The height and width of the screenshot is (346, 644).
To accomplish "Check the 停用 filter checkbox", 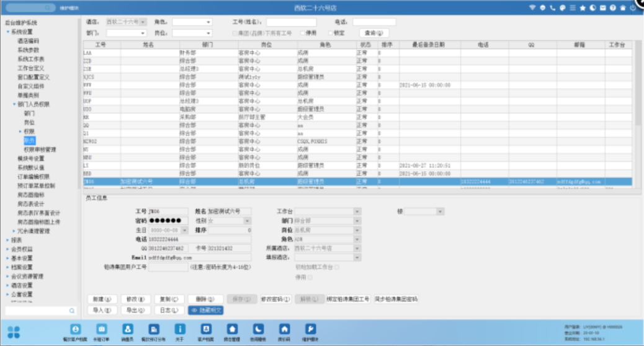I will click(302, 33).
